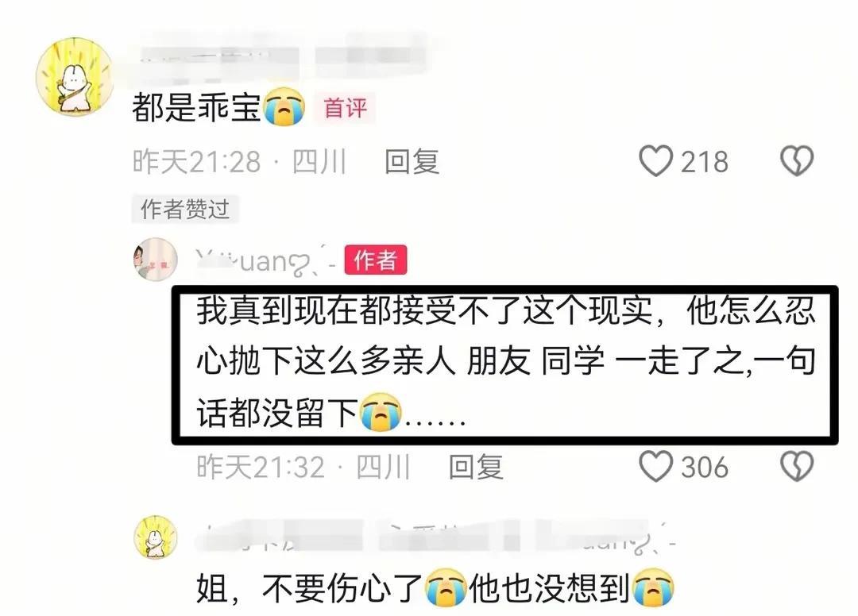
Task: Open the blurred username in bottom reply
Action: point(435,536)
